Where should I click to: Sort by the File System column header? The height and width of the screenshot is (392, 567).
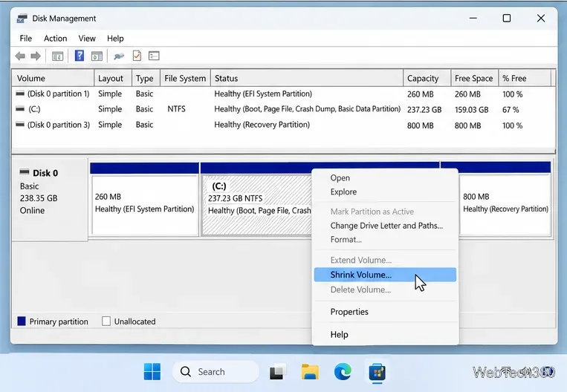tap(185, 79)
